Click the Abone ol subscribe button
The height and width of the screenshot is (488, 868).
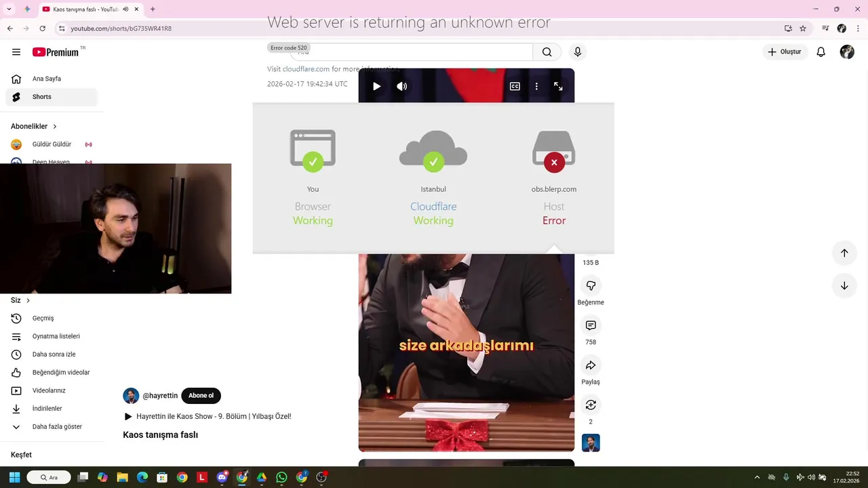[x=201, y=396]
